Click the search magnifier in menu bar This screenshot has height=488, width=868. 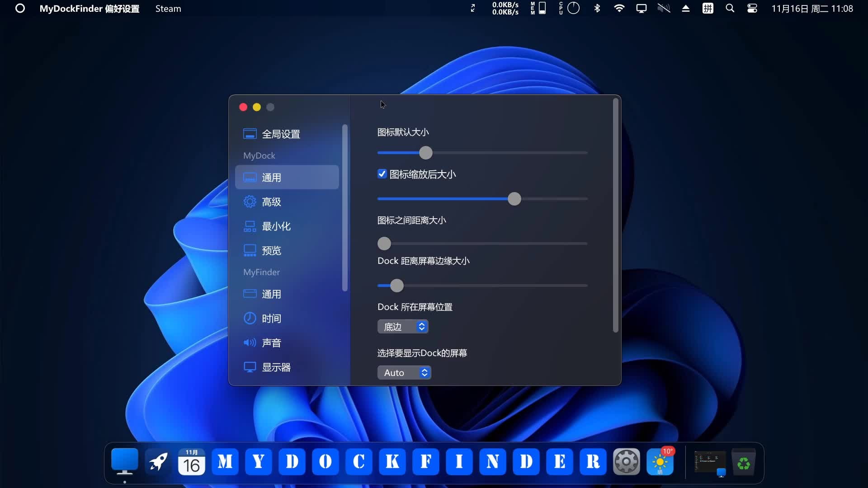[x=730, y=9]
